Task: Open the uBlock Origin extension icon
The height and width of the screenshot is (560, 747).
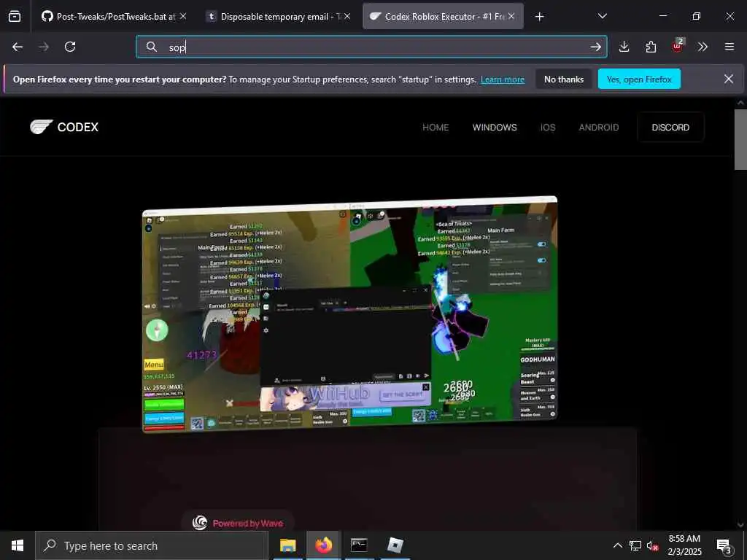Action: coord(678,46)
